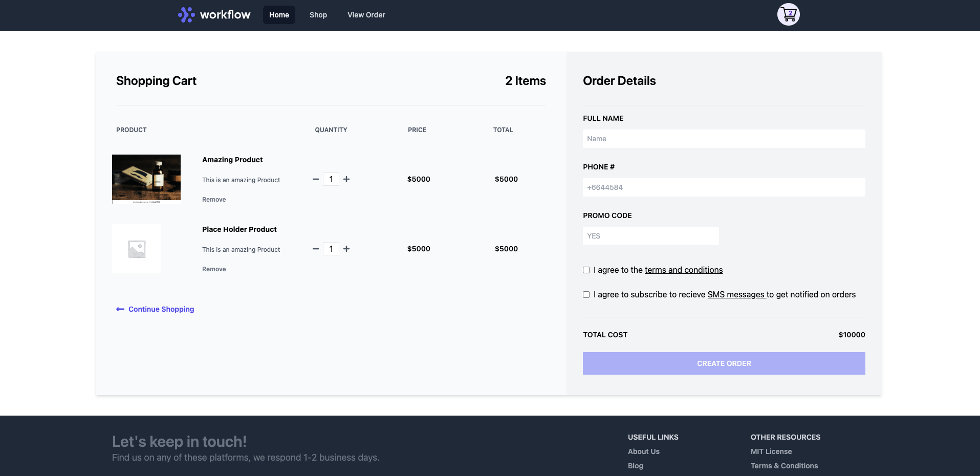This screenshot has height=476, width=980.
Task: Enable the SMS messages subscription checkbox
Action: point(586,295)
